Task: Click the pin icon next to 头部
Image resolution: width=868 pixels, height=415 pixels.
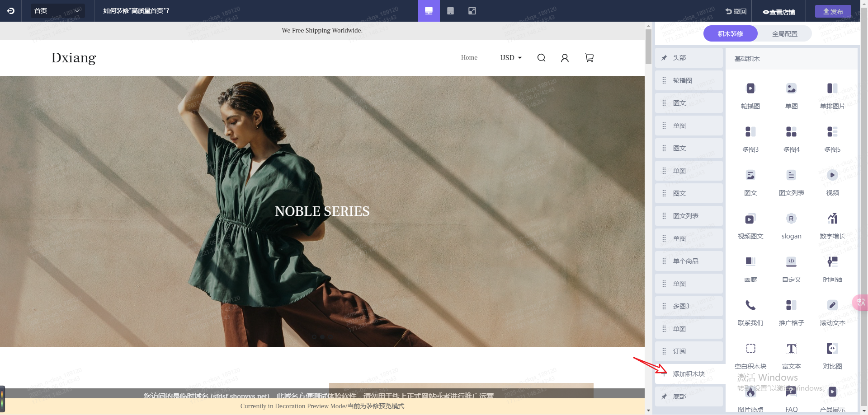Action: 664,58
